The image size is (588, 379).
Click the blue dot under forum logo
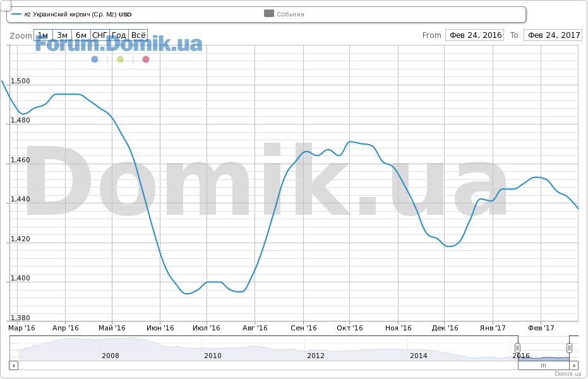point(95,59)
